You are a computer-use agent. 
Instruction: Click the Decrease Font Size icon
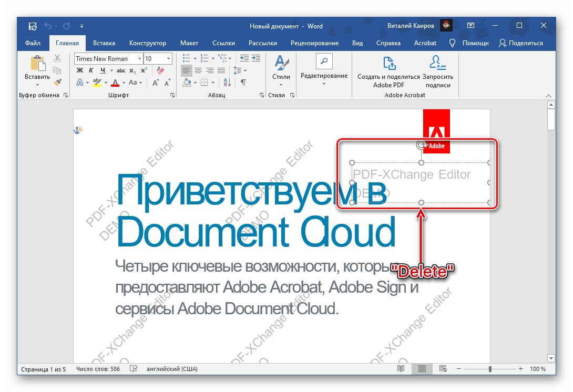point(167,82)
